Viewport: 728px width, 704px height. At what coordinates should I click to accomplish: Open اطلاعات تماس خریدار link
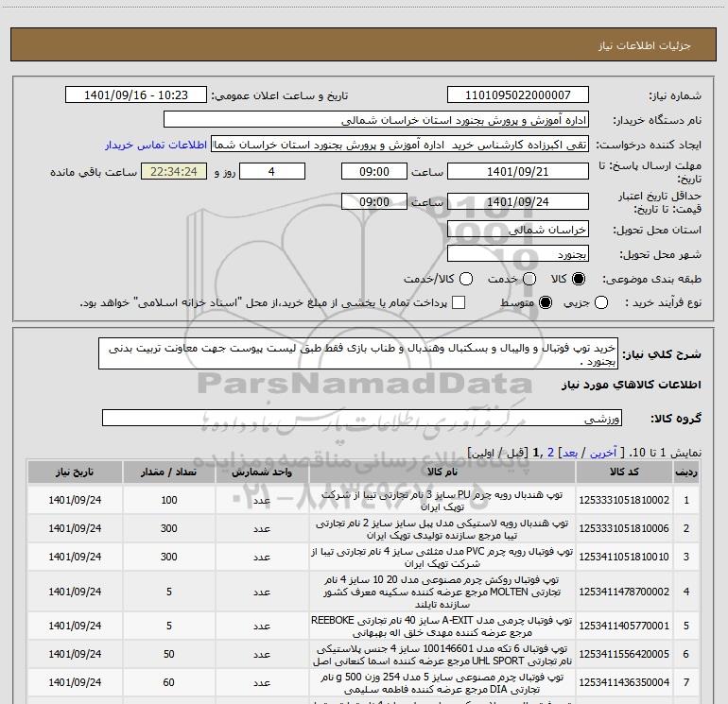156,145
